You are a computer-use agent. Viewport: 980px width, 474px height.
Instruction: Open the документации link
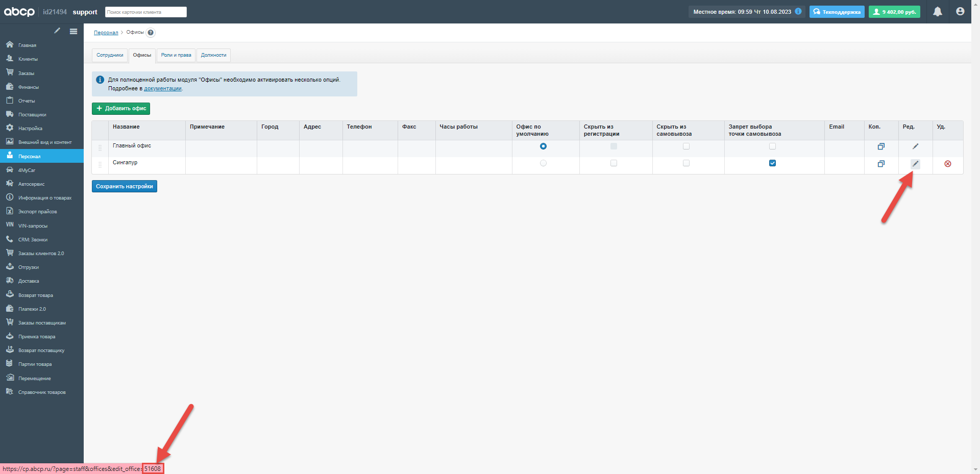pyautogui.click(x=163, y=89)
